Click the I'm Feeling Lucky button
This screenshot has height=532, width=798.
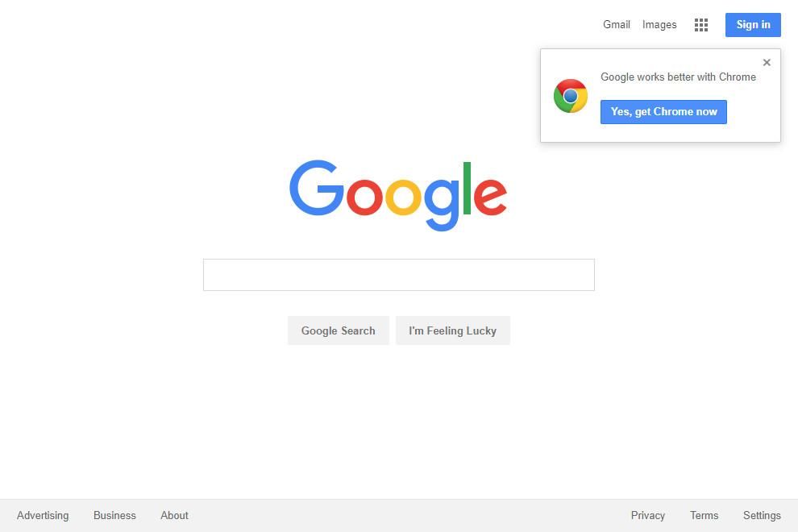(452, 331)
